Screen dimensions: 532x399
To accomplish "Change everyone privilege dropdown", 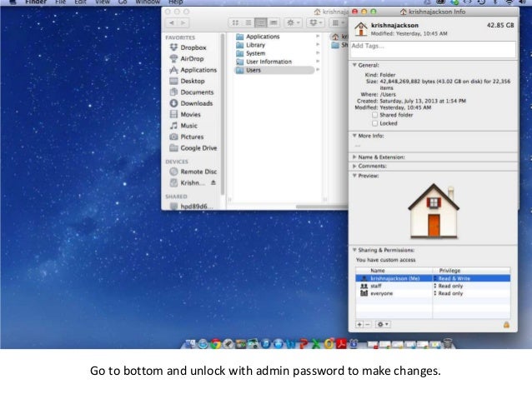I will pos(449,293).
